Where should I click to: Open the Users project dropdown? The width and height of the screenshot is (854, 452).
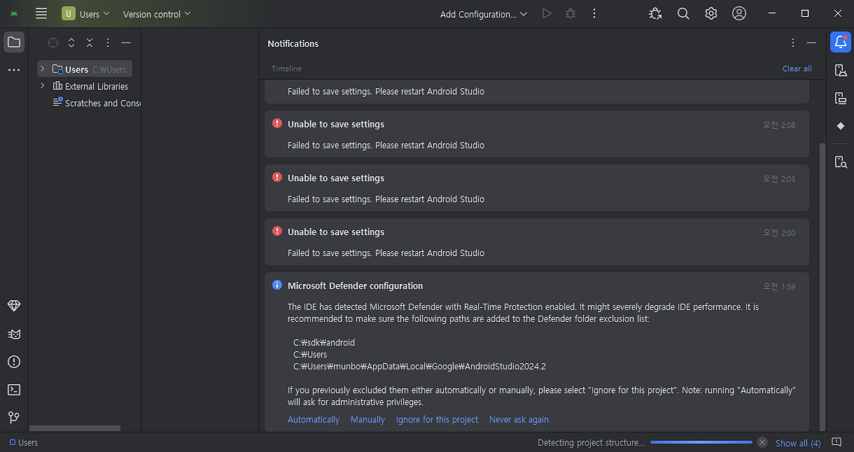coord(86,14)
